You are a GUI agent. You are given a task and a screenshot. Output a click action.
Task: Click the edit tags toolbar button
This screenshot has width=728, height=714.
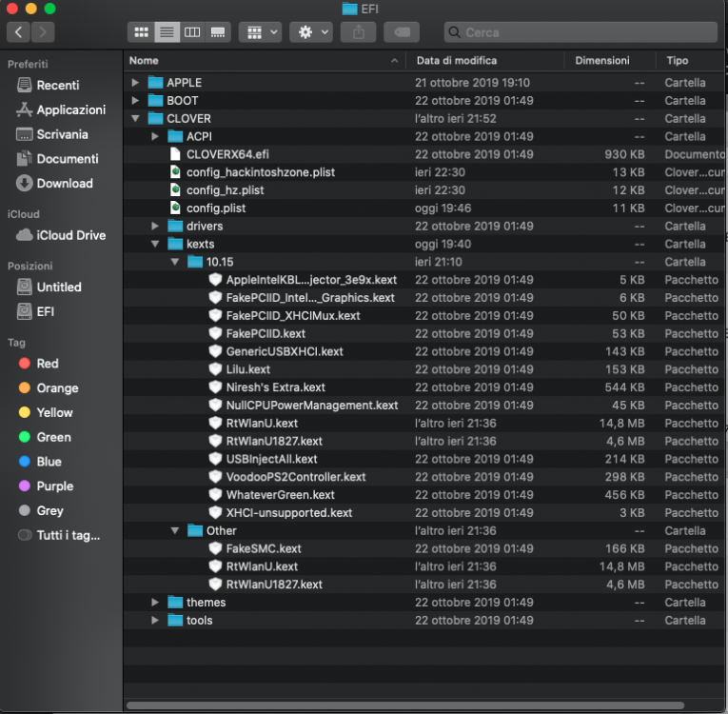(402, 32)
